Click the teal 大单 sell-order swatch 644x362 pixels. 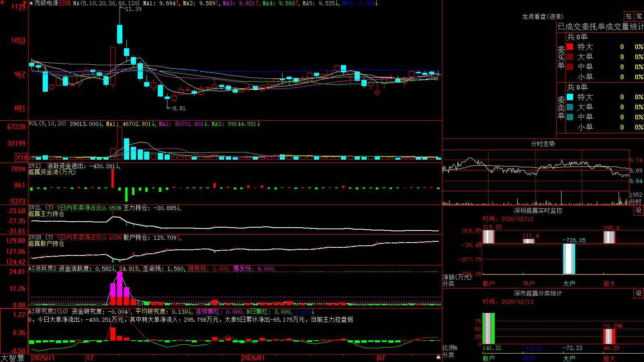point(570,107)
